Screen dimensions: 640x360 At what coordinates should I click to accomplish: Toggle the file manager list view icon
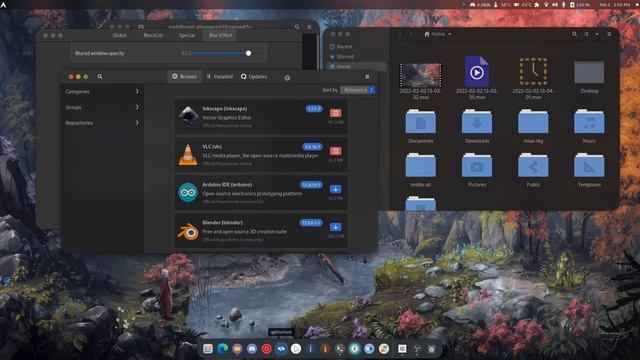click(x=587, y=34)
